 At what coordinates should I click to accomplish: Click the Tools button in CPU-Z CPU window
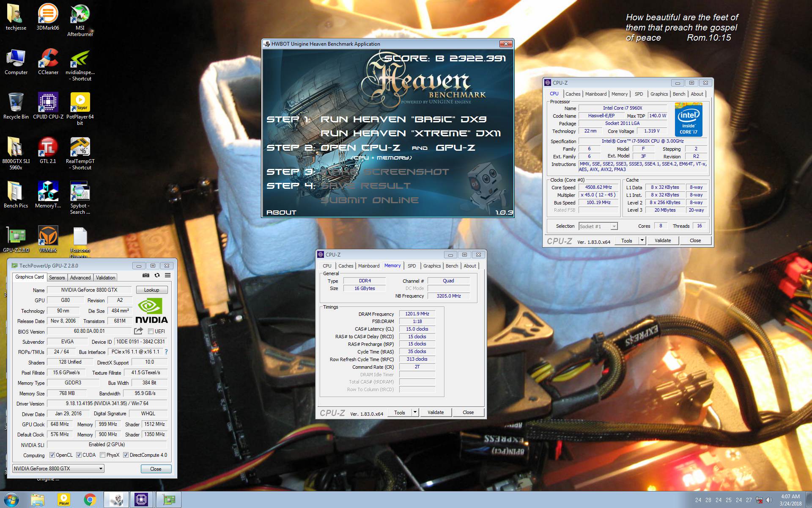[x=627, y=240]
